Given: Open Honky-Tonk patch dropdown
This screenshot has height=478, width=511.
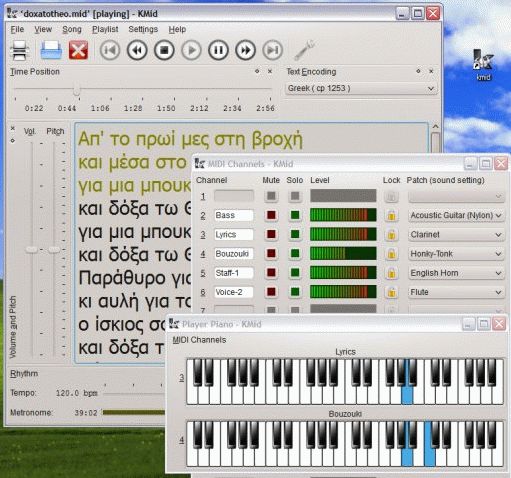Looking at the screenshot, I should pos(456,254).
